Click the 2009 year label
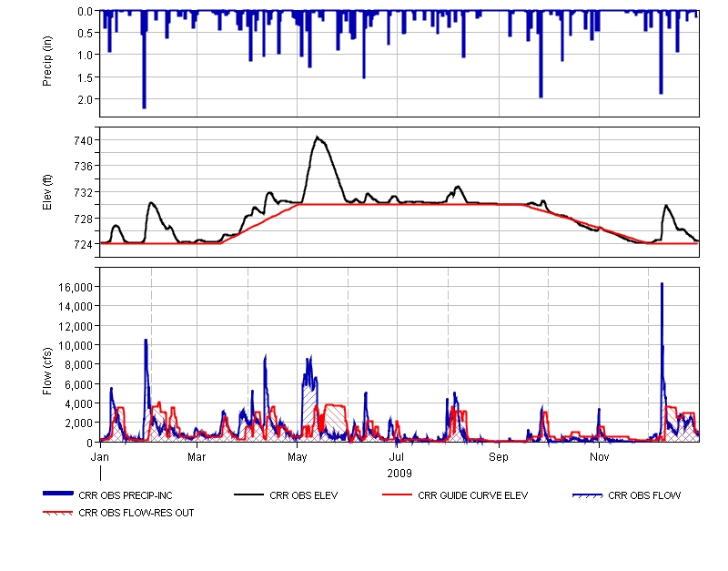Viewport: 728px width, 571px height. point(399,473)
